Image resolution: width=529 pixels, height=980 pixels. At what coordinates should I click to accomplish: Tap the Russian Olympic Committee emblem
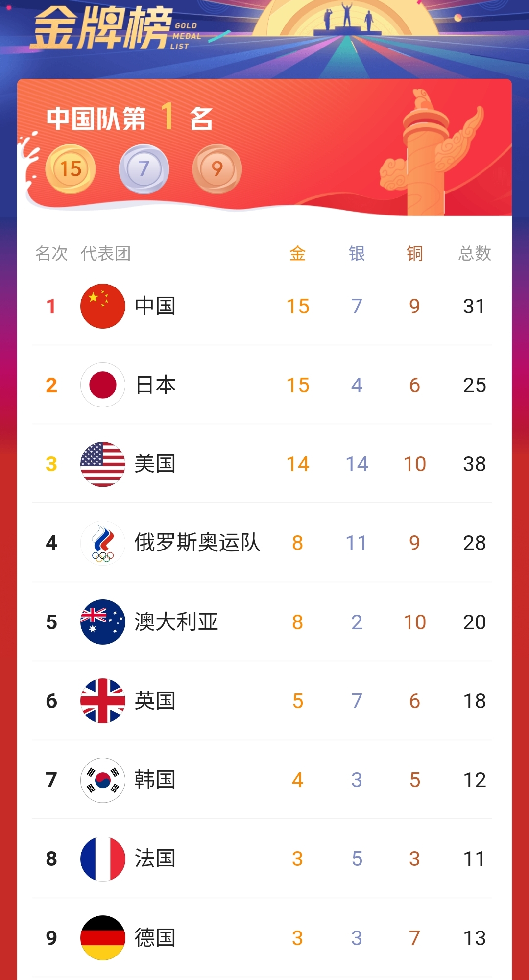(x=103, y=543)
